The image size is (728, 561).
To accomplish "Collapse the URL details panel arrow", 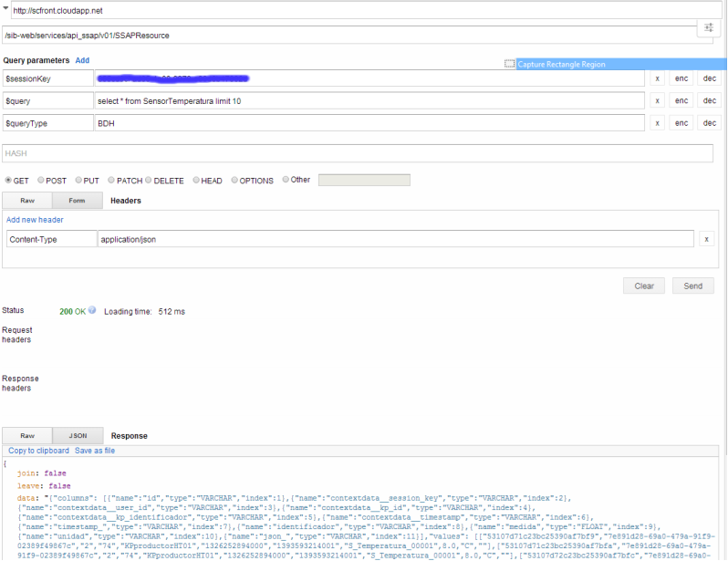I will (x=6, y=10).
